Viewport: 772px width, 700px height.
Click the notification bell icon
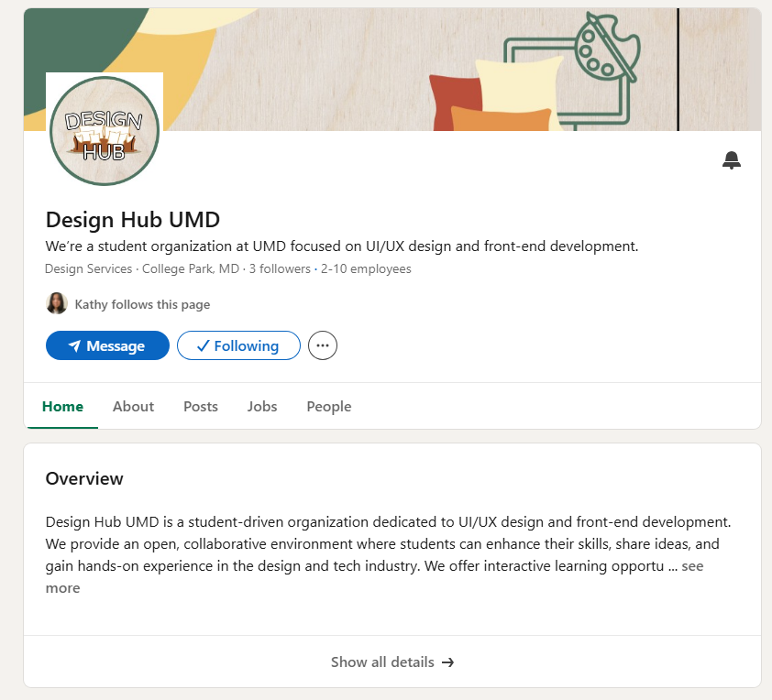(x=731, y=160)
